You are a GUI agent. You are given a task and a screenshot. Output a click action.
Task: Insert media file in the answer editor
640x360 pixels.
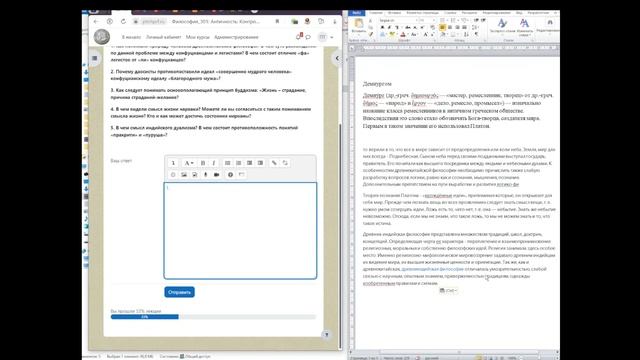tap(195, 175)
